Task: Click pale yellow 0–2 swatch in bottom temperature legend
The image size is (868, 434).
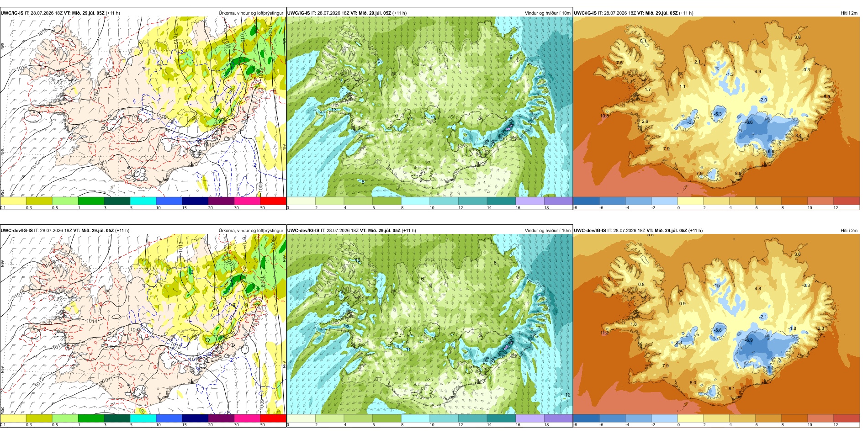Action: coord(690,418)
